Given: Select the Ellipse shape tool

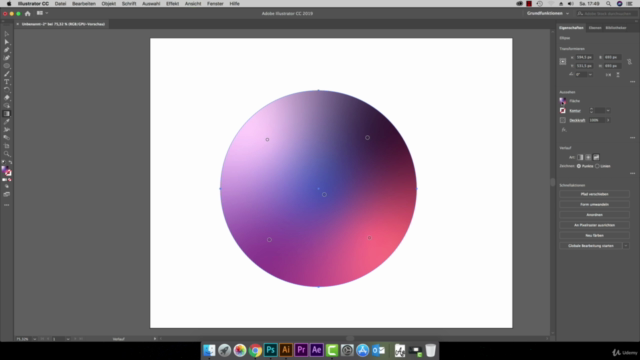Looking at the screenshot, I should point(7,66).
